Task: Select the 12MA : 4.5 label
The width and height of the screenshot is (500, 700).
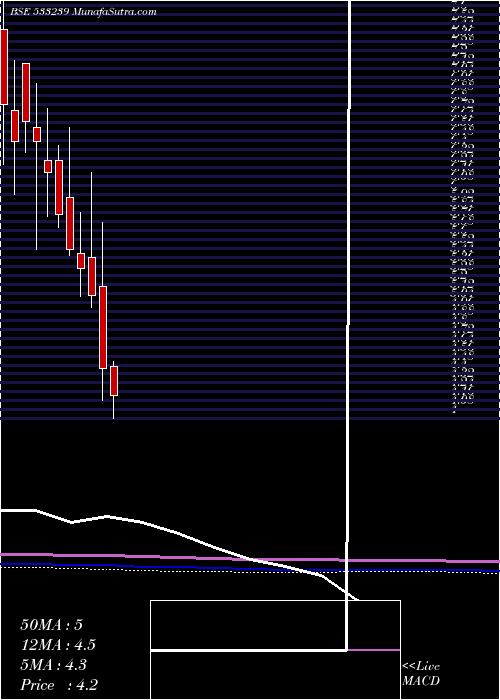Action: (x=58, y=645)
